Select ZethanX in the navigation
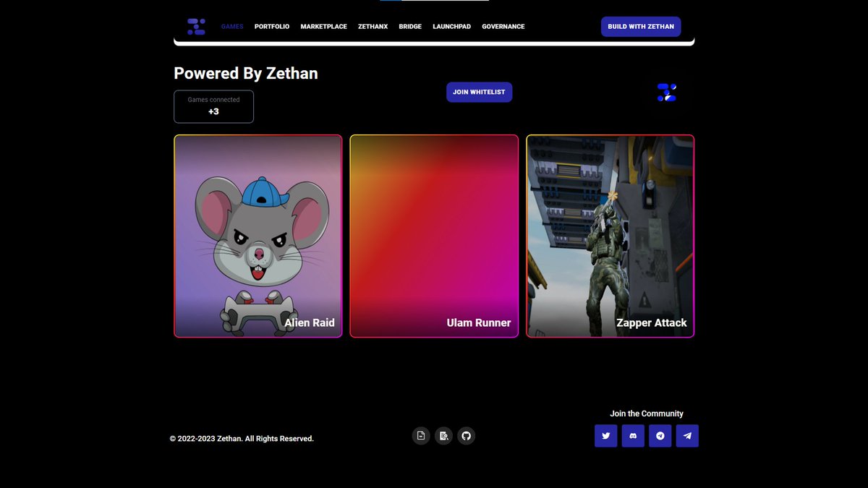The width and height of the screenshot is (868, 488). point(373,27)
